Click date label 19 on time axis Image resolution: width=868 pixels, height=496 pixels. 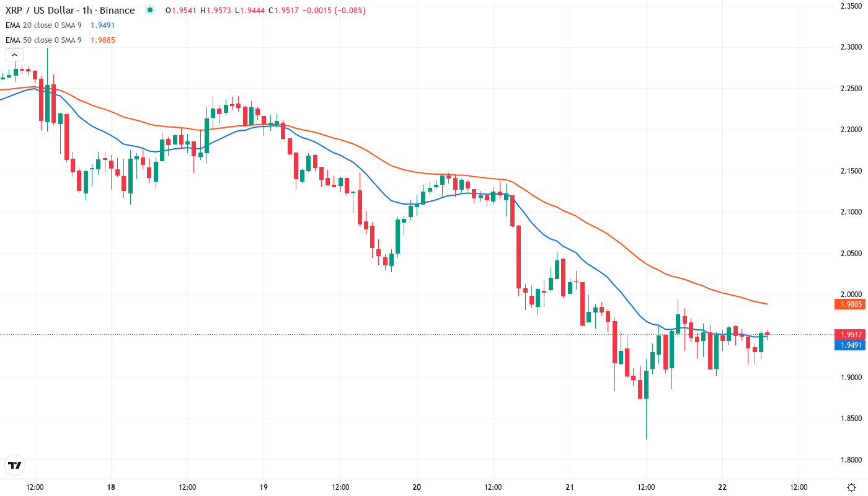point(263,487)
